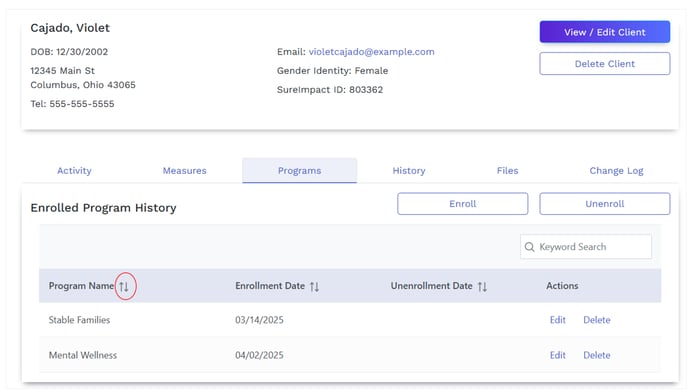Go to the History tab

pos(408,171)
